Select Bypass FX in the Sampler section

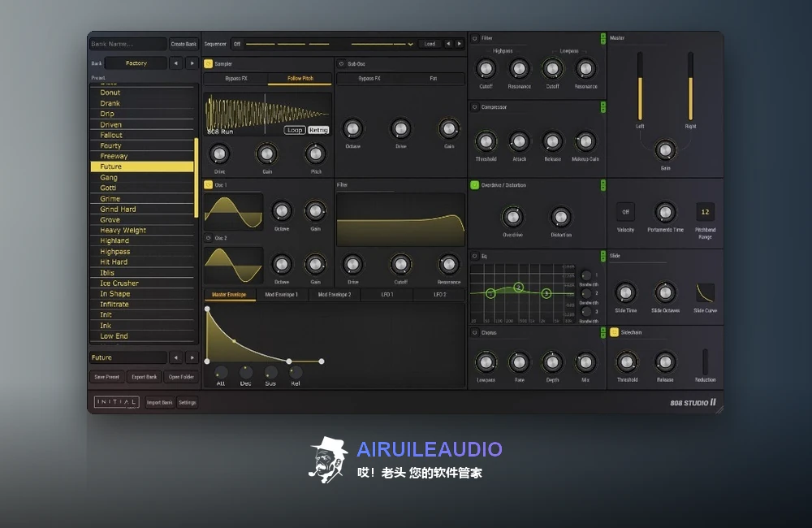pyautogui.click(x=236, y=79)
